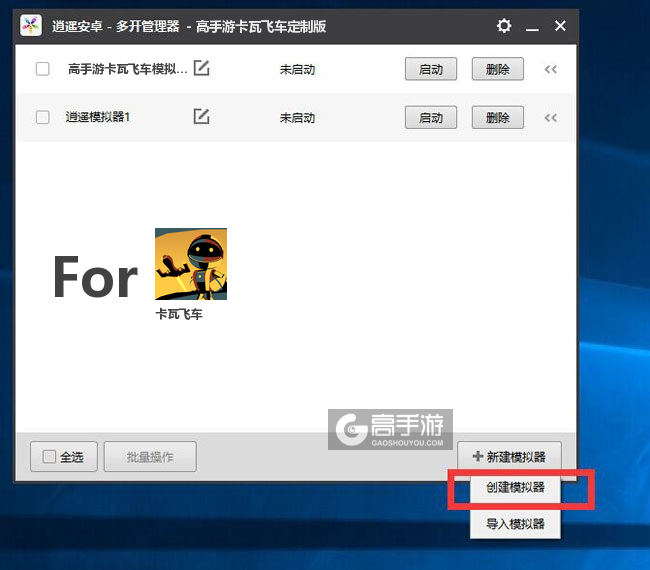Image resolution: width=650 pixels, height=570 pixels.
Task: Click the 卡瓦飞车 game thumbnail
Action: click(191, 264)
